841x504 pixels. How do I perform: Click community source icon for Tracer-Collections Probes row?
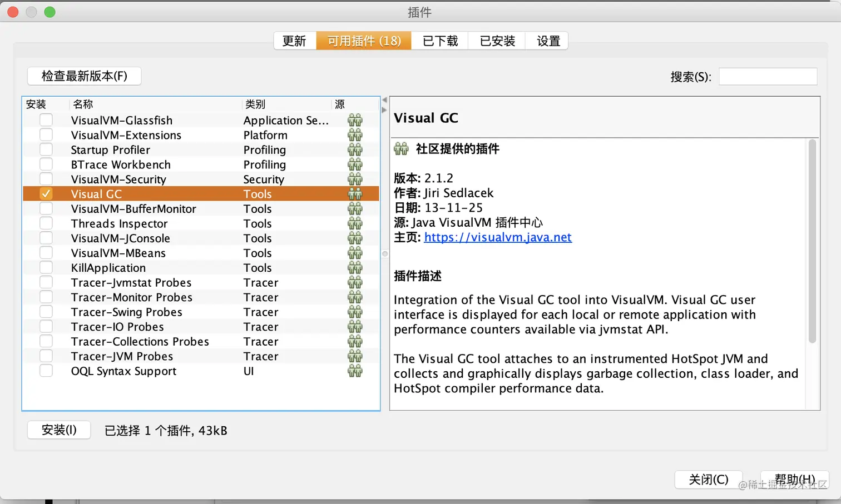tap(355, 341)
